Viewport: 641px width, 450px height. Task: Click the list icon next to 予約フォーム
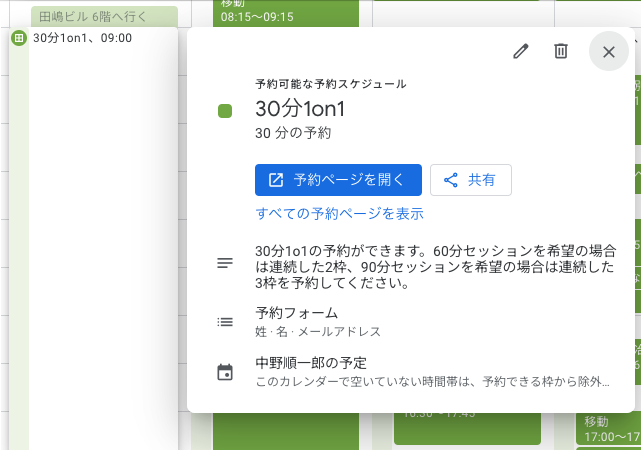click(x=225, y=322)
